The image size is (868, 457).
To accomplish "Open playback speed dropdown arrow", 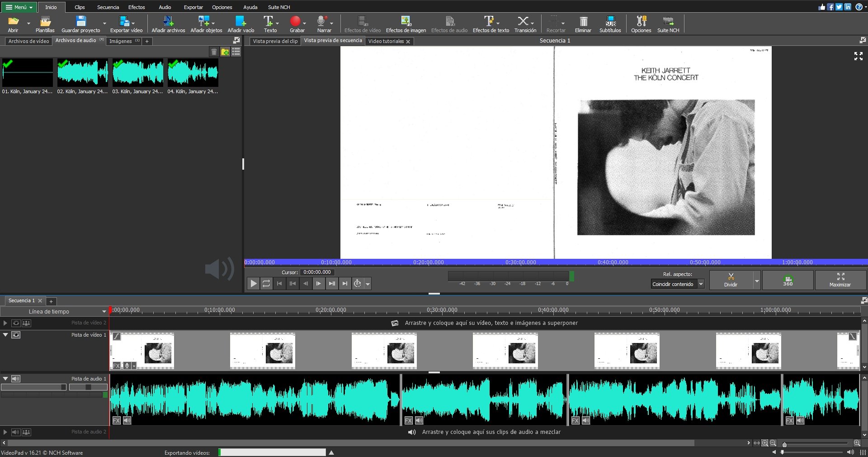I will click(368, 284).
